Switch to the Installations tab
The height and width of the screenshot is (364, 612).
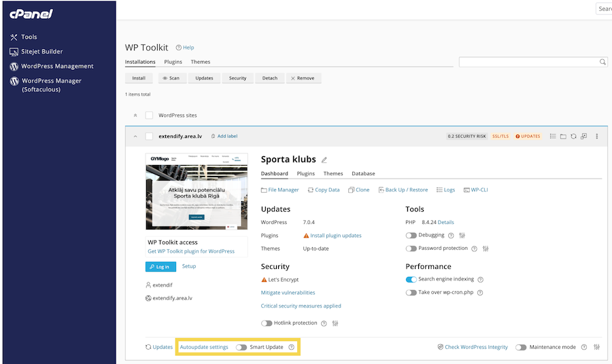140,62
